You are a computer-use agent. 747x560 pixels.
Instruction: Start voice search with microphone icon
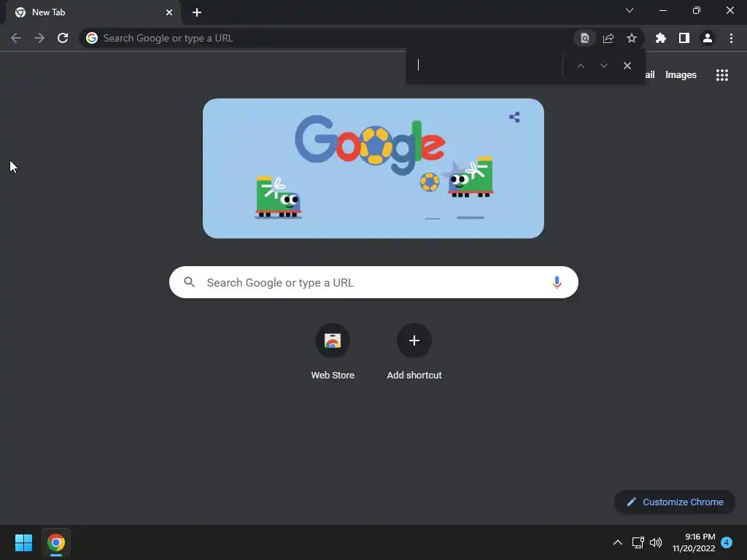coord(557,282)
